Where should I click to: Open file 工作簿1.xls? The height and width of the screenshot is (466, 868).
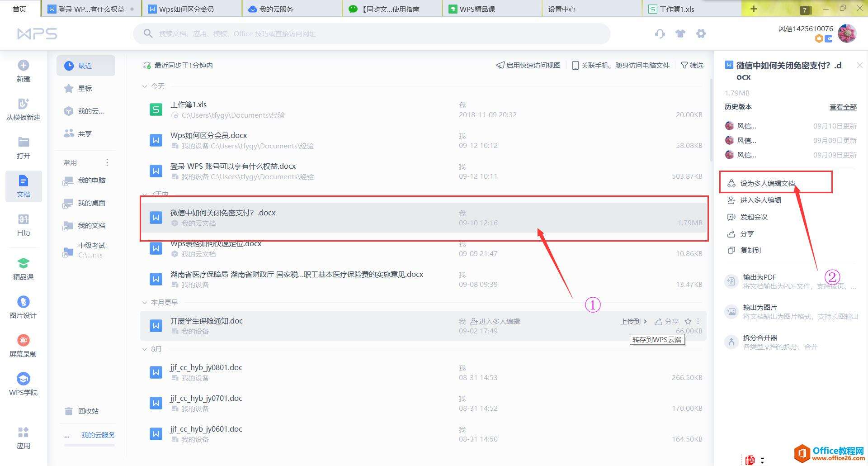click(x=423, y=109)
